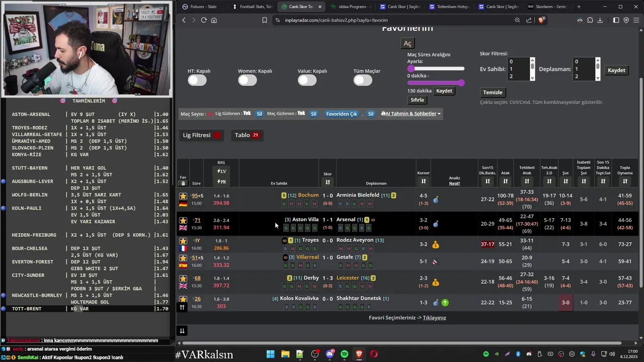The height and width of the screenshot is (362, 644).
Task: Click the bomb analysis icon in Bochum row
Action: [436, 200]
